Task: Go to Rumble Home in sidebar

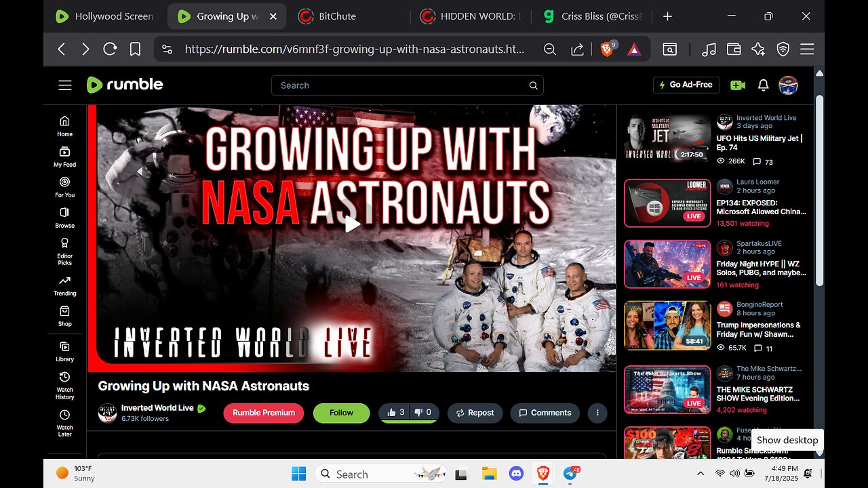Action: [64, 125]
